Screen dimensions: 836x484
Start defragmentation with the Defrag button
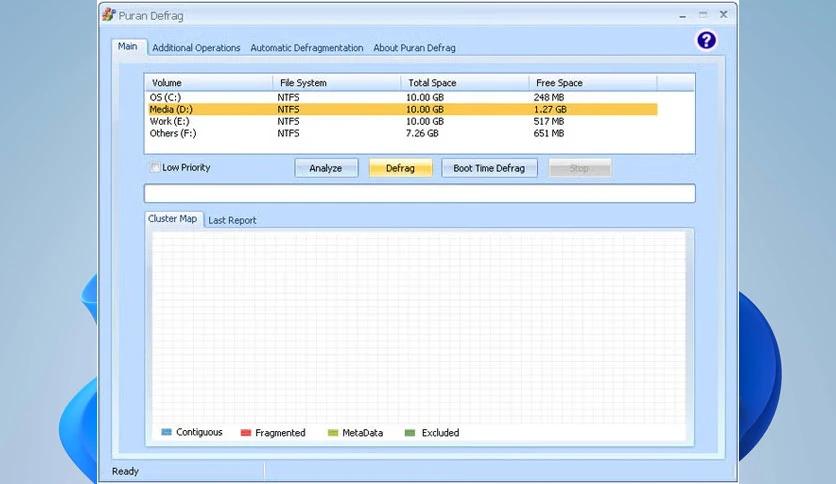click(x=400, y=168)
